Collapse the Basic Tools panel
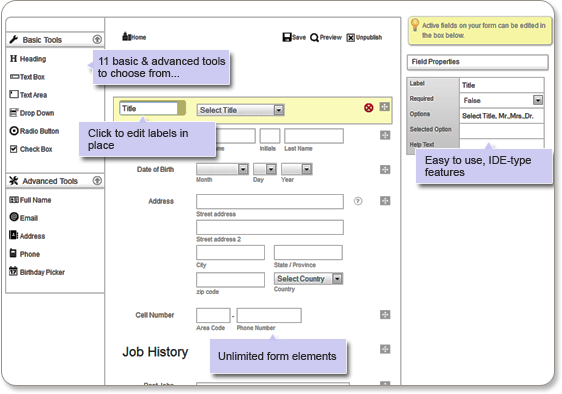Viewport: 562px width, 394px height. [x=97, y=39]
